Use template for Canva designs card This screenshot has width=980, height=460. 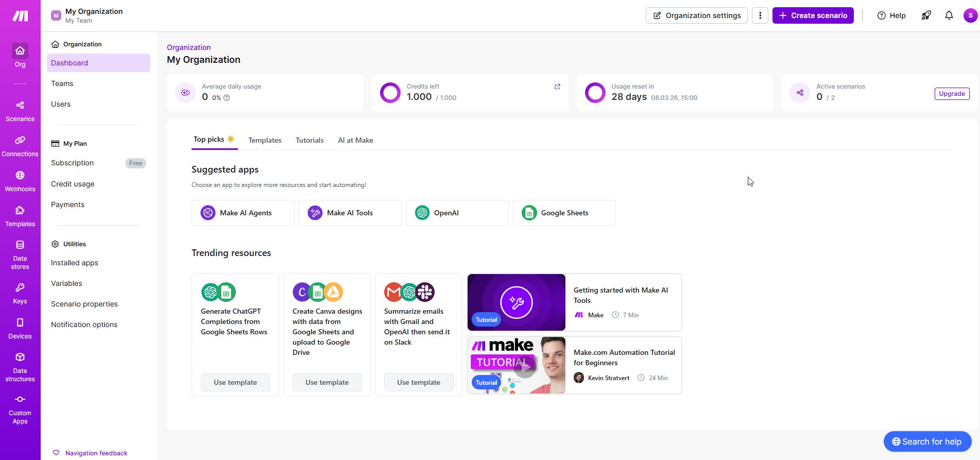(x=327, y=382)
